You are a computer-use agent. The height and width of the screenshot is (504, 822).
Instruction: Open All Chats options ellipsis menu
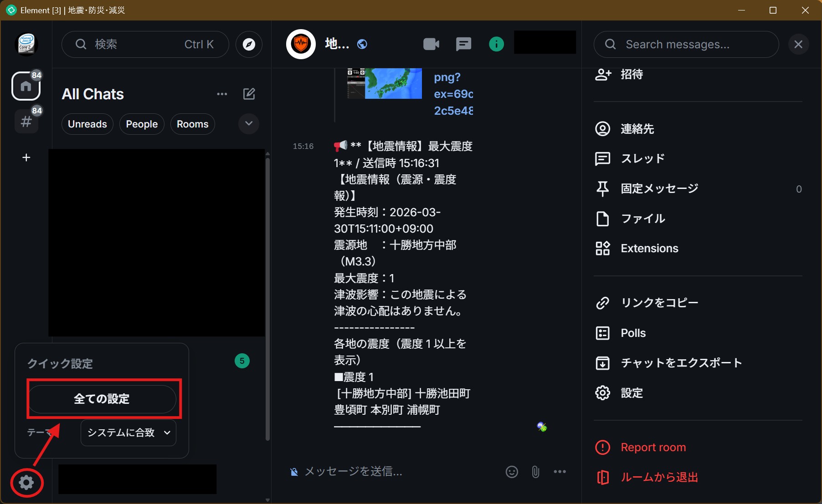pos(222,94)
